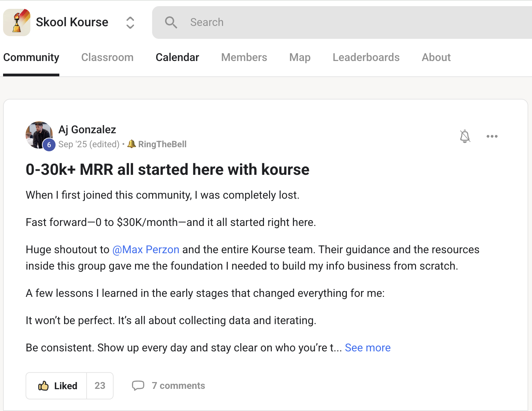532x411 pixels.
Task: Select the Map tab
Action: click(x=300, y=57)
